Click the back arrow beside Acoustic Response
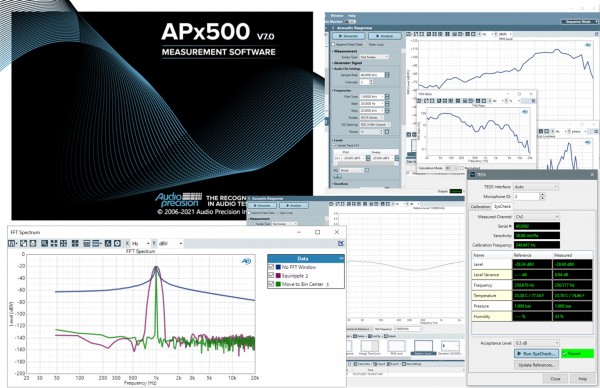600x388 pixels. point(333,28)
